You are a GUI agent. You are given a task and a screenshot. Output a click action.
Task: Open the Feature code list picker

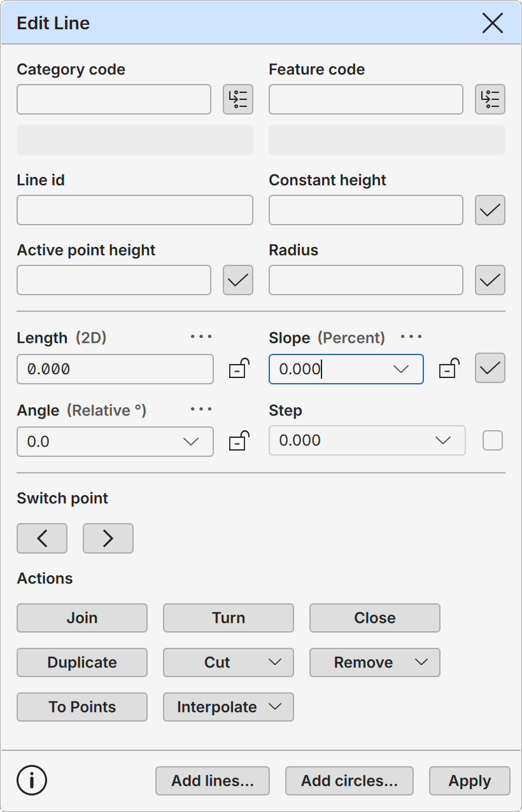(490, 99)
